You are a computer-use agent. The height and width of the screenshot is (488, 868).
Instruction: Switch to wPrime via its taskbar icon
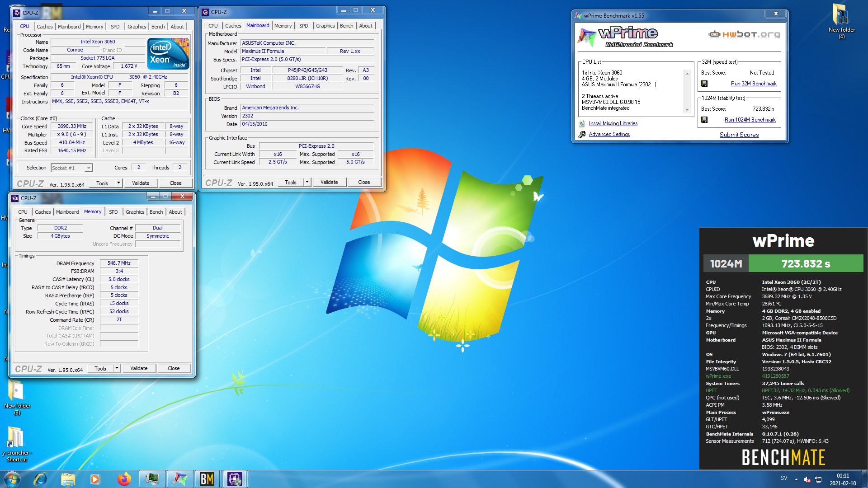click(x=180, y=479)
